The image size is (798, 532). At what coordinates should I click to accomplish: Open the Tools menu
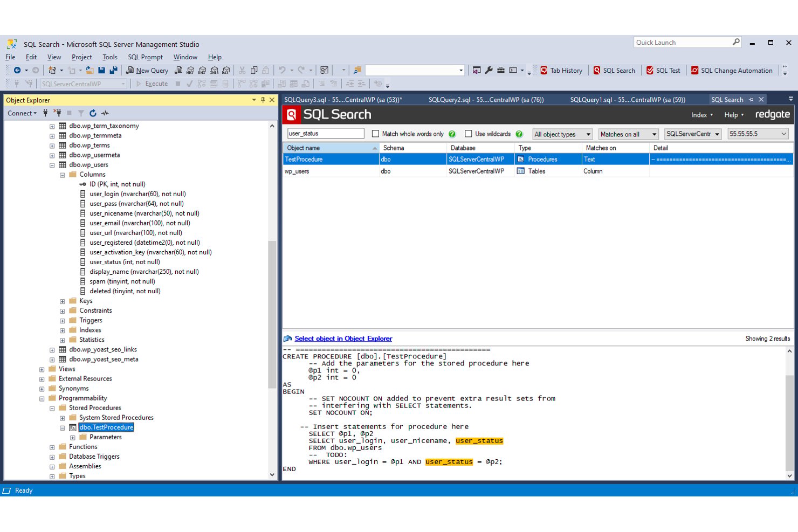[110, 57]
